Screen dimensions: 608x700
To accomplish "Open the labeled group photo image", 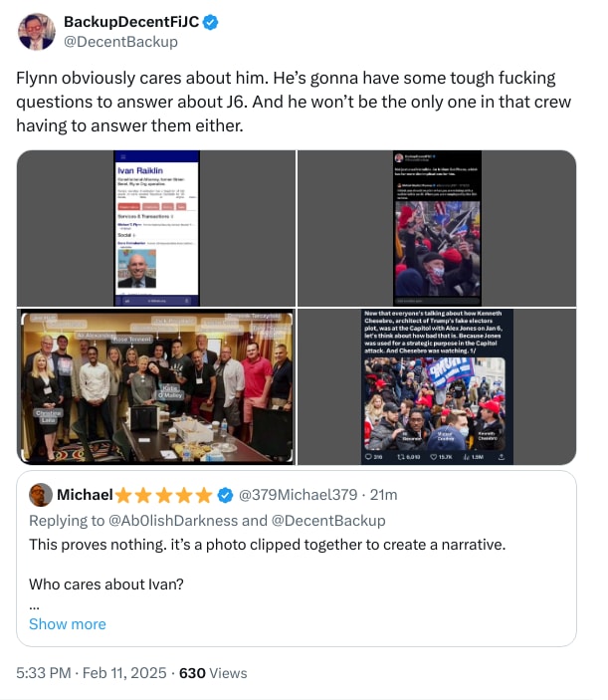I will (156, 387).
